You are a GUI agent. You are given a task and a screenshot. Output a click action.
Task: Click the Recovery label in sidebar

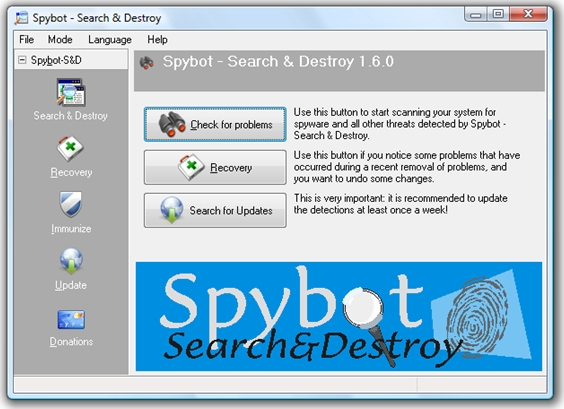click(x=71, y=172)
